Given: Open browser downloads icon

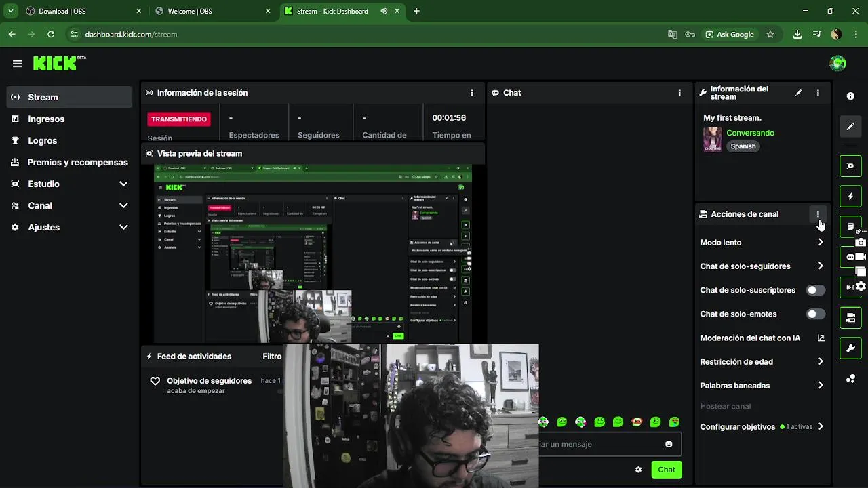Looking at the screenshot, I should pos(797,34).
